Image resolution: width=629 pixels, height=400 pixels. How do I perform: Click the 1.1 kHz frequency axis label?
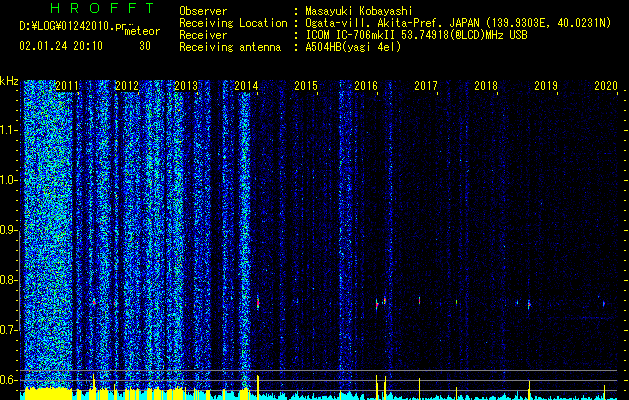(9, 130)
